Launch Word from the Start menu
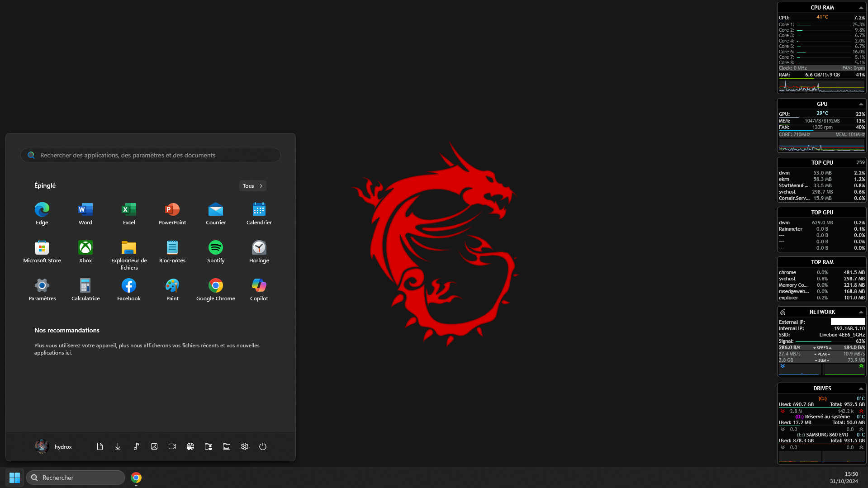The width and height of the screenshot is (868, 488). tap(85, 213)
